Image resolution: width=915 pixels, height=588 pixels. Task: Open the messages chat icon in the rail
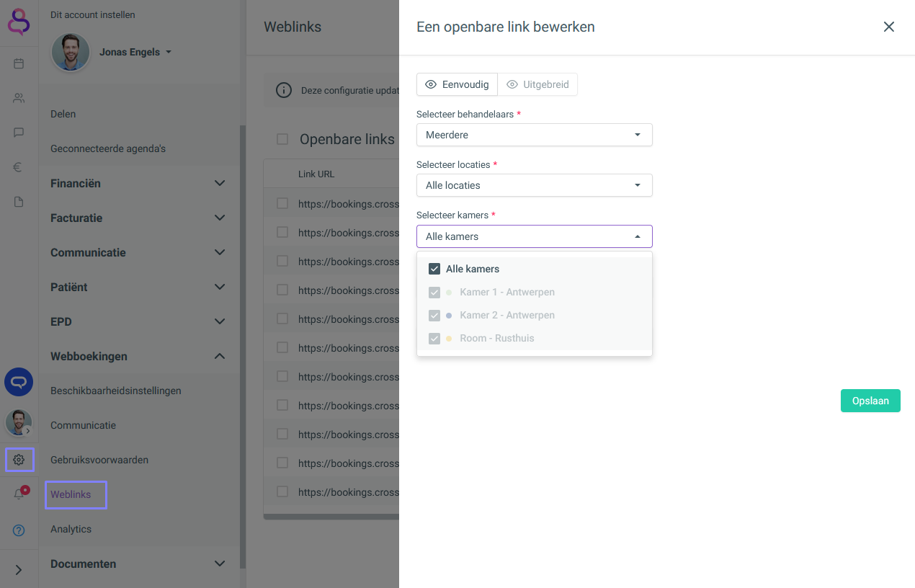19,133
